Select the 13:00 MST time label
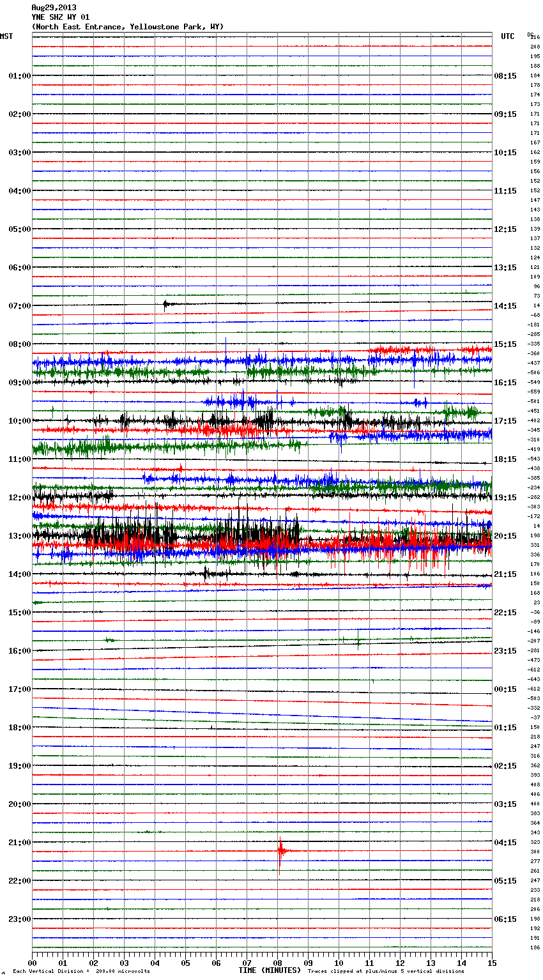 [20, 536]
